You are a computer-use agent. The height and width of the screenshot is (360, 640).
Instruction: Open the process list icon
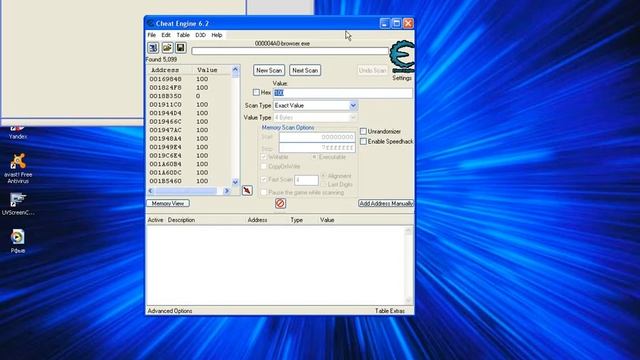pos(153,48)
